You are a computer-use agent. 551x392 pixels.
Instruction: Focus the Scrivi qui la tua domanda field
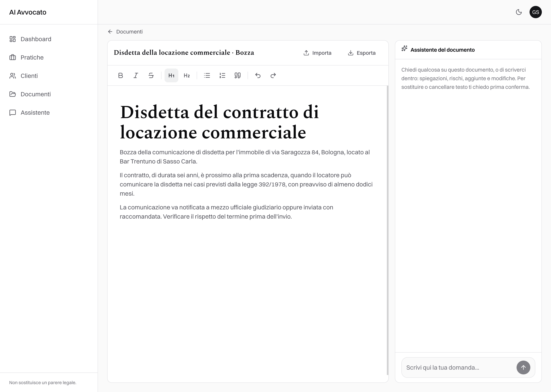coord(458,368)
